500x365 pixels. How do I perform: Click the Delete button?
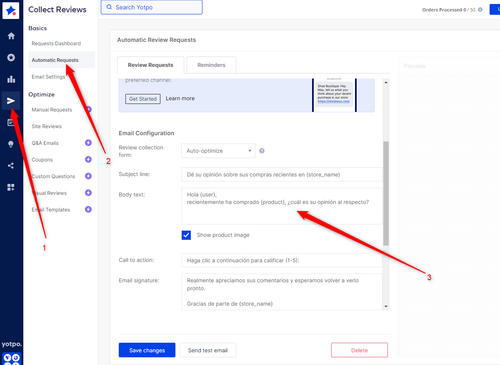(359, 350)
